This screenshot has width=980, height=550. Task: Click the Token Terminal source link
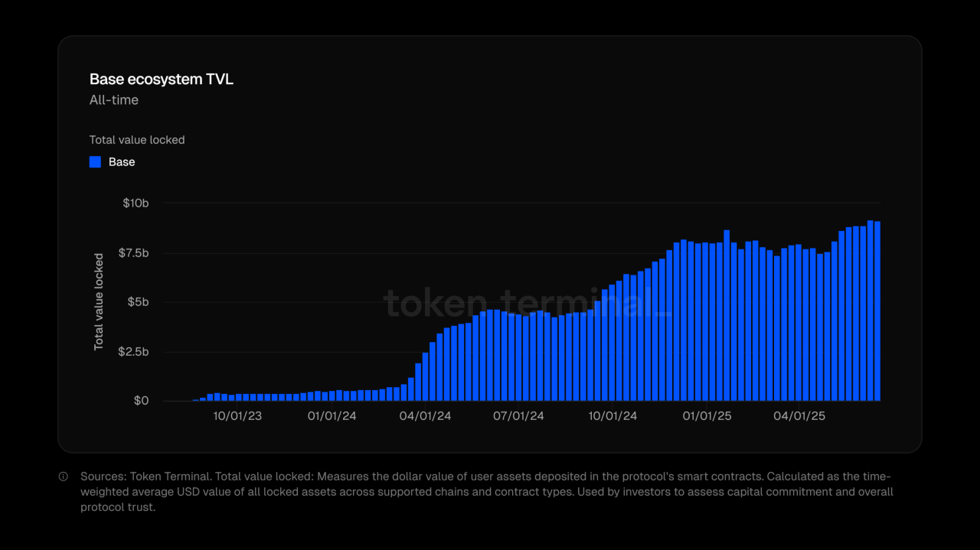[167, 476]
